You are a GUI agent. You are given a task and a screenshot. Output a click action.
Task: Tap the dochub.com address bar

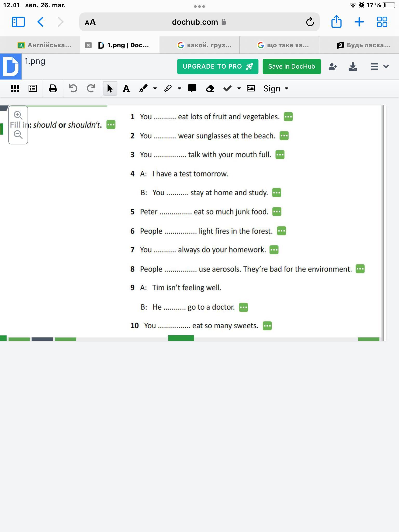tap(199, 22)
